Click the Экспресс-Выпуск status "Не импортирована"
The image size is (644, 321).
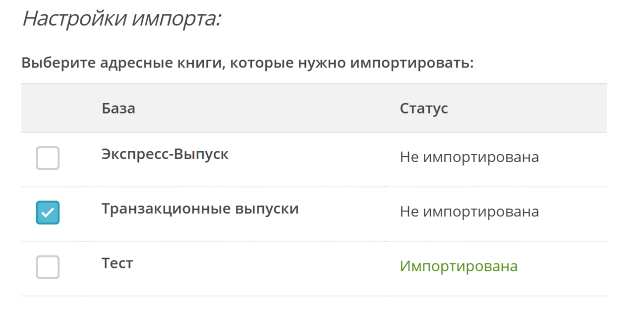click(469, 158)
